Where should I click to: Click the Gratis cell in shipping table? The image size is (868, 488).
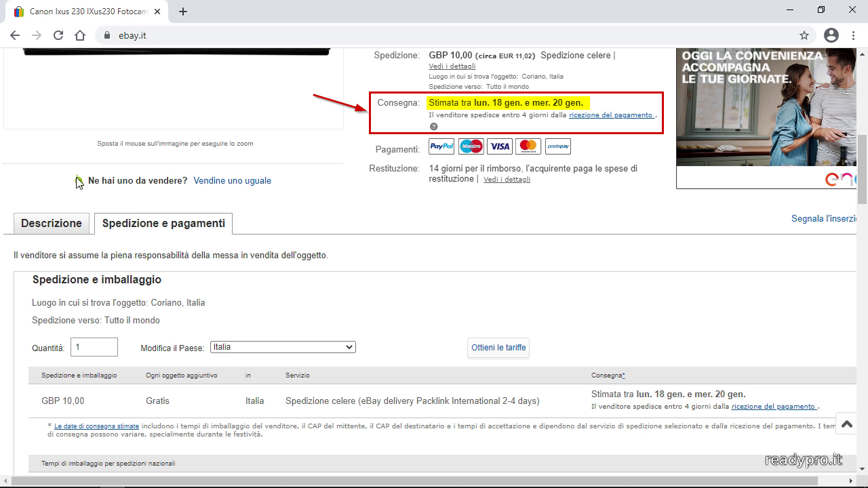tap(157, 401)
